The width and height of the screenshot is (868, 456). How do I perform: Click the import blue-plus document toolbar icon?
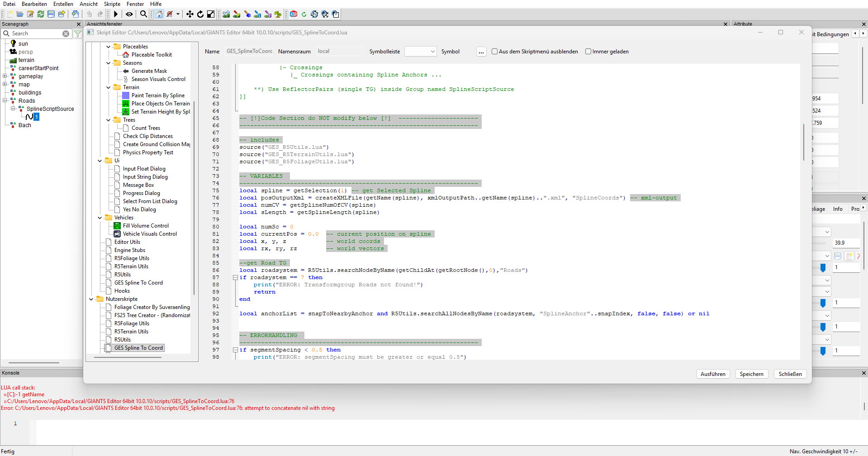75,14
